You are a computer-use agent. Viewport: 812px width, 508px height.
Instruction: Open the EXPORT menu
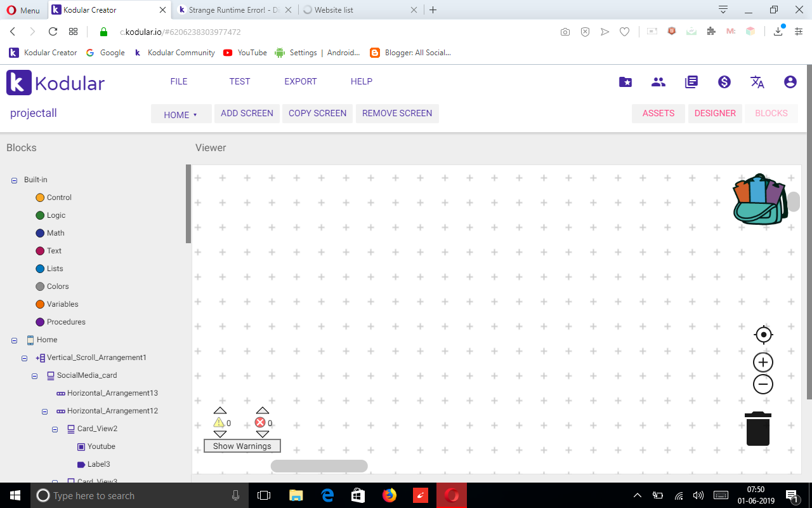point(300,81)
